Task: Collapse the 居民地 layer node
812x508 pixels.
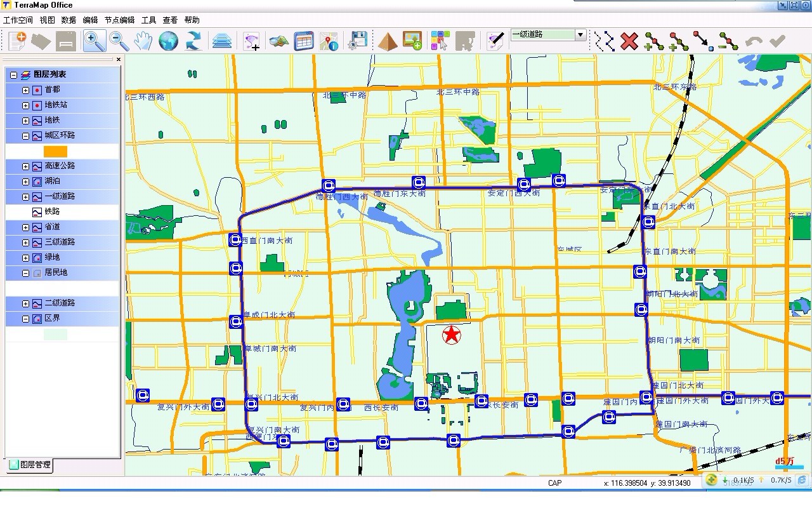Action: [25, 273]
